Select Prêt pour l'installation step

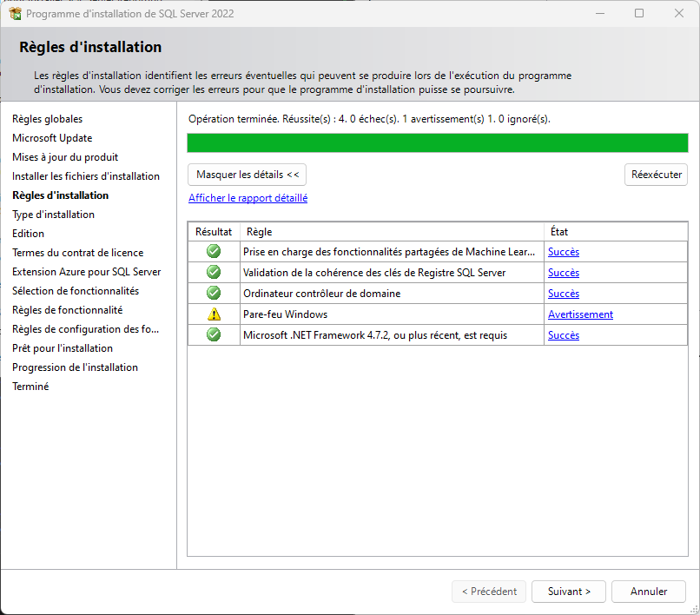[63, 348]
